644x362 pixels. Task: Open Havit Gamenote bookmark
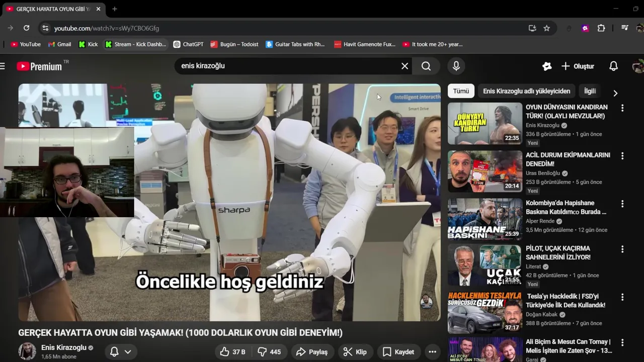(365, 44)
